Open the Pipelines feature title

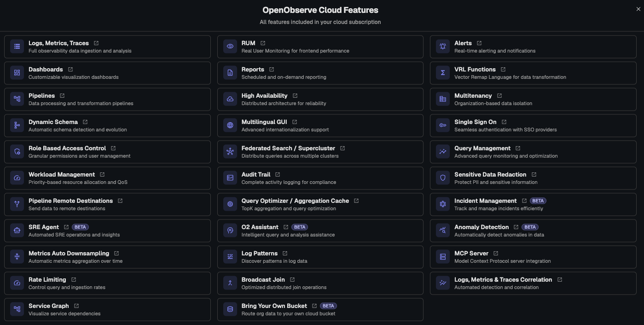coord(41,96)
